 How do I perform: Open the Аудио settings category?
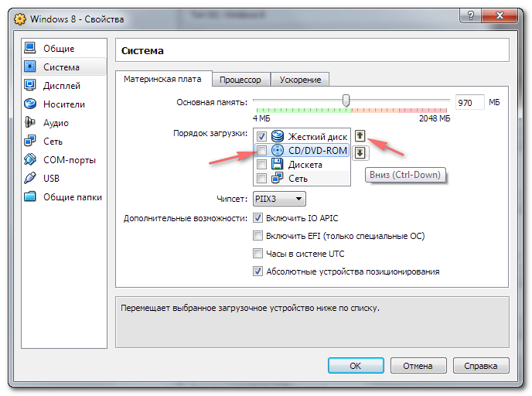63,122
